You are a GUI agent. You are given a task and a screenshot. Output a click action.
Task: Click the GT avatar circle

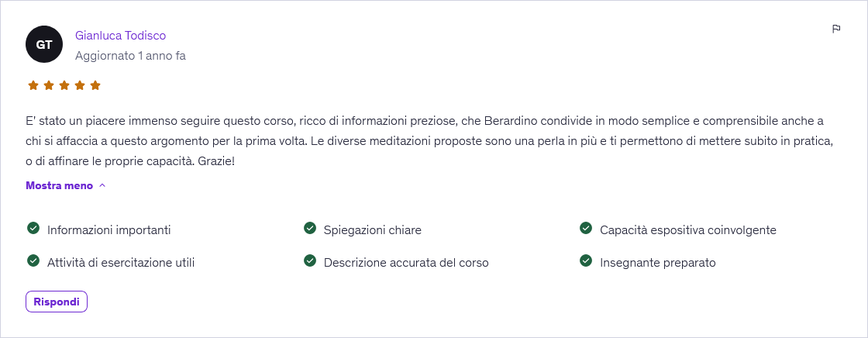tap(44, 44)
